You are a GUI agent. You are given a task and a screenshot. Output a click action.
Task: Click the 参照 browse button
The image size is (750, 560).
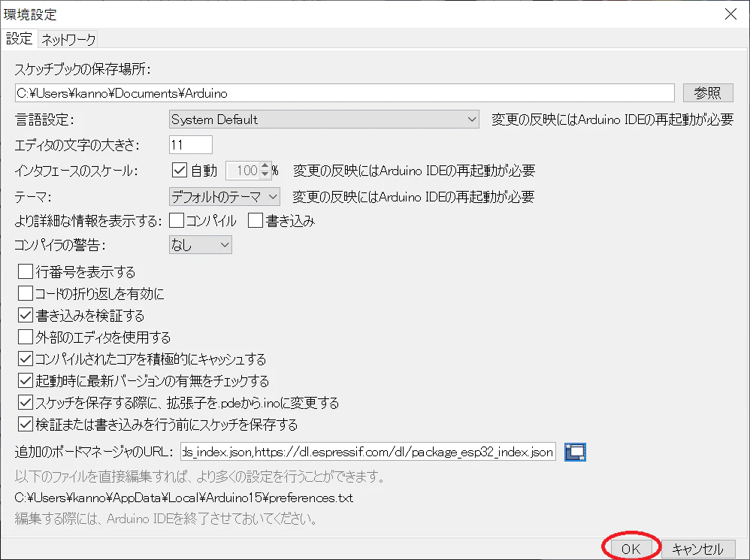pos(707,92)
